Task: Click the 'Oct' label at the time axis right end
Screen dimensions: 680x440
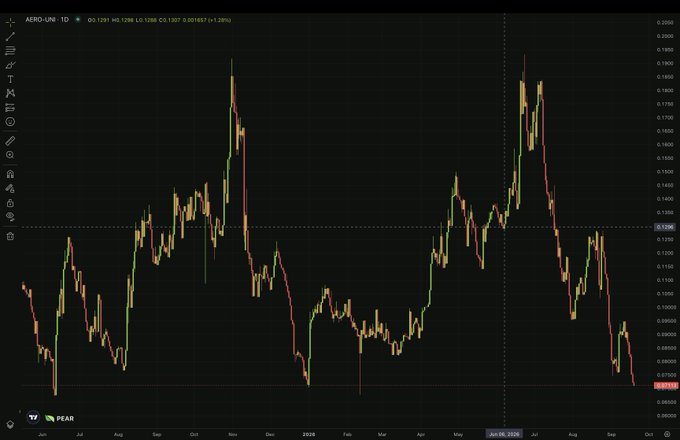Action: coord(649,434)
